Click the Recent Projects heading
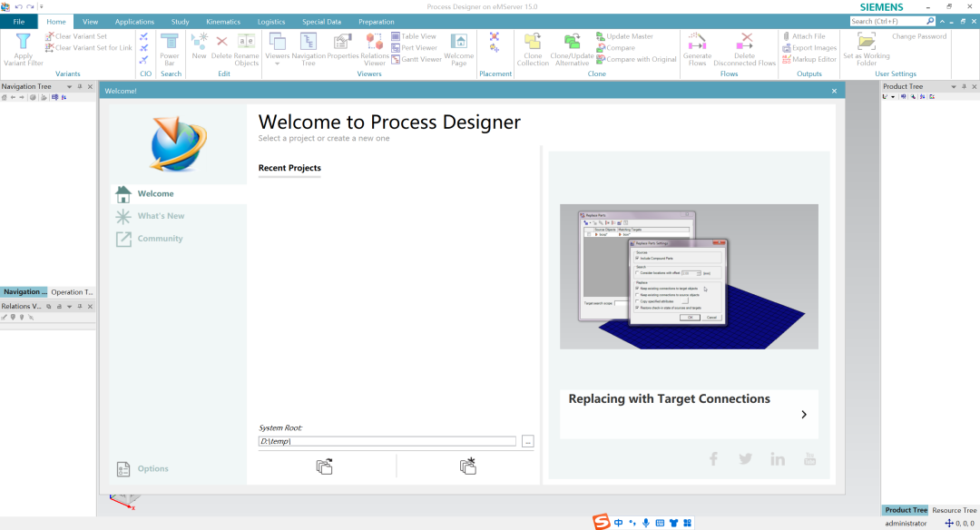 click(x=289, y=168)
